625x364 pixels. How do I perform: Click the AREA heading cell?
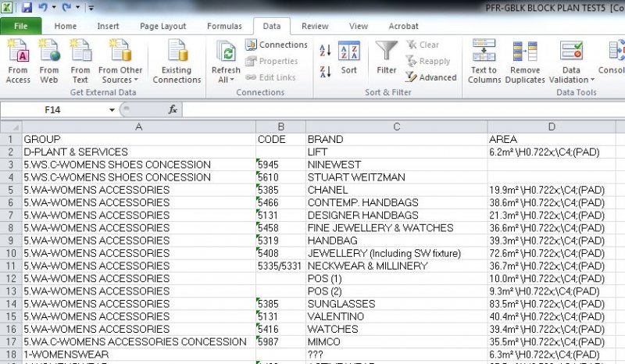[552, 140]
